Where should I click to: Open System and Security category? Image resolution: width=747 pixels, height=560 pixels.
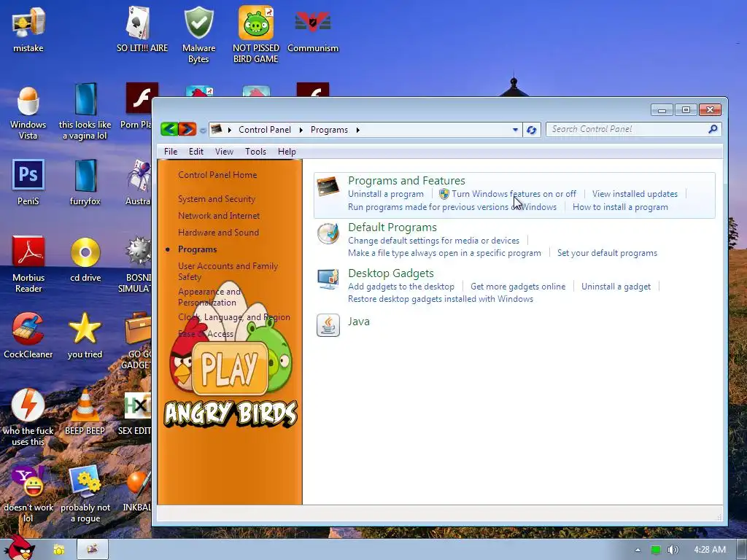216,199
